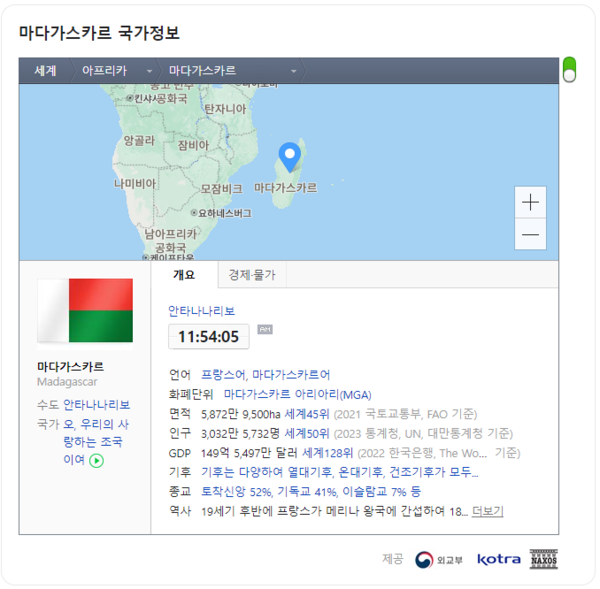
Task: Click the 외교부 provider logo
Action: pyautogui.click(x=439, y=559)
